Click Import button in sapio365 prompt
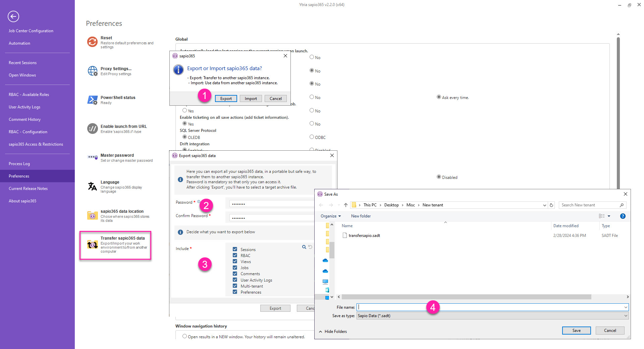 click(251, 99)
